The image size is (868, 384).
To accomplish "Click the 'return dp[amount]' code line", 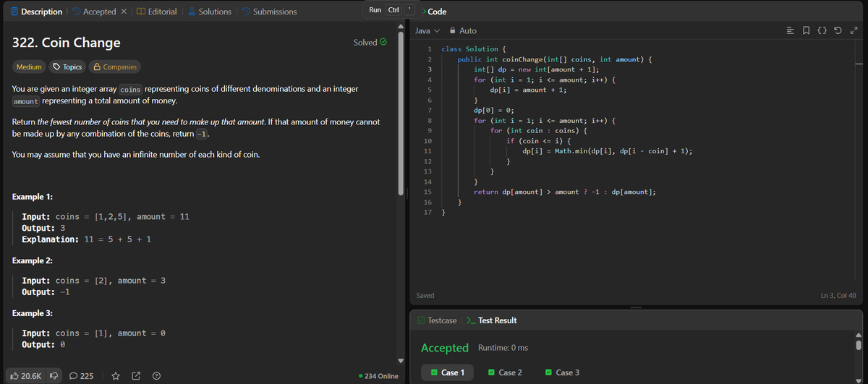I will tap(565, 192).
